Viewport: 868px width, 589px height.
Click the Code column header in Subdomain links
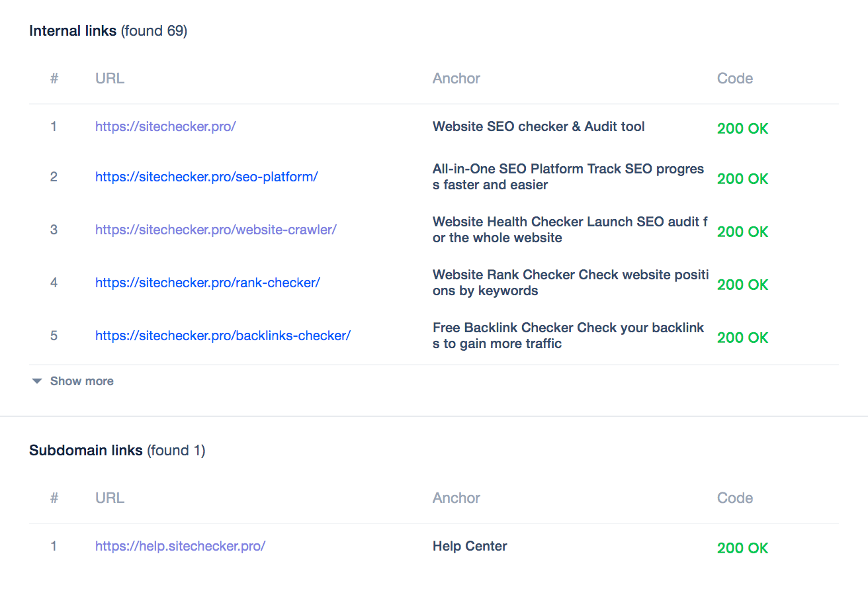[735, 498]
